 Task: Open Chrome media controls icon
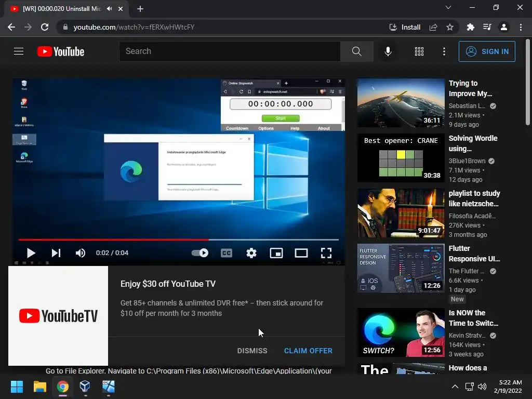487,27
